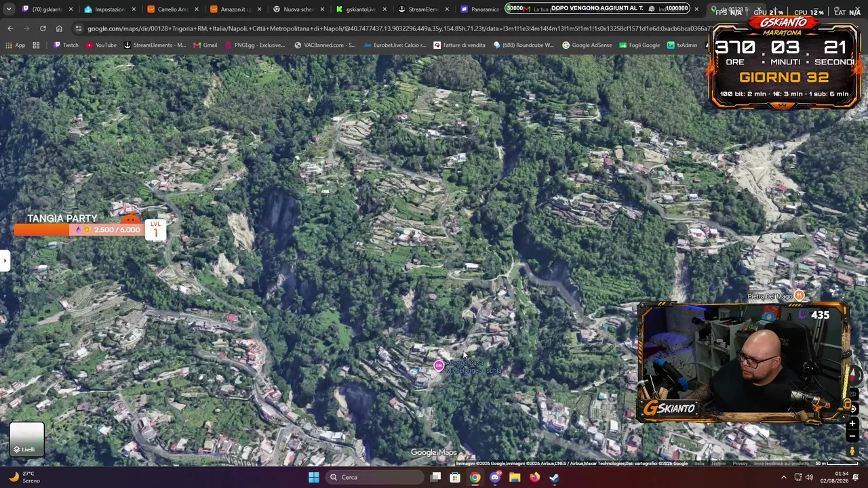Open the txAdmin bookmark

682,45
